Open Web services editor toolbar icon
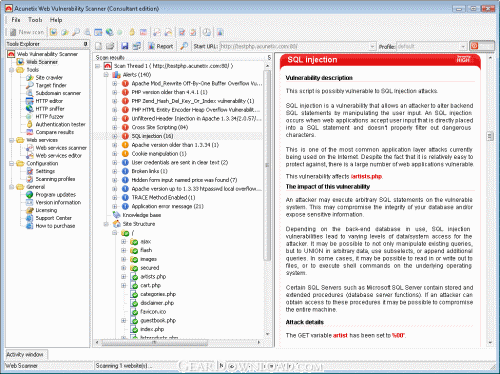 [169, 32]
